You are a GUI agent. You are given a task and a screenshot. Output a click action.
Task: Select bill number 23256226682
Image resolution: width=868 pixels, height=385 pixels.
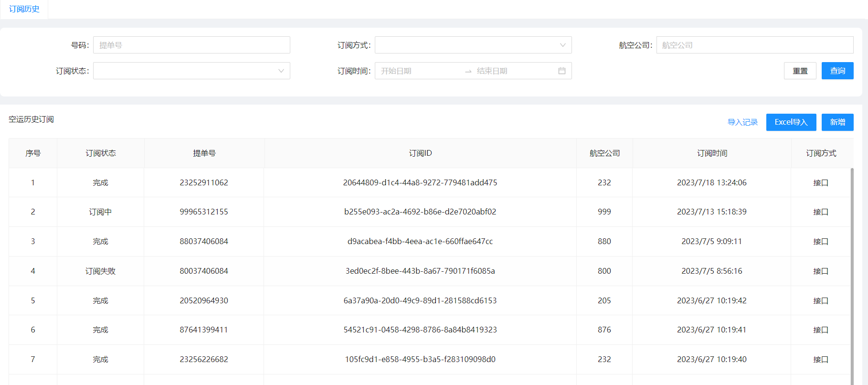204,359
